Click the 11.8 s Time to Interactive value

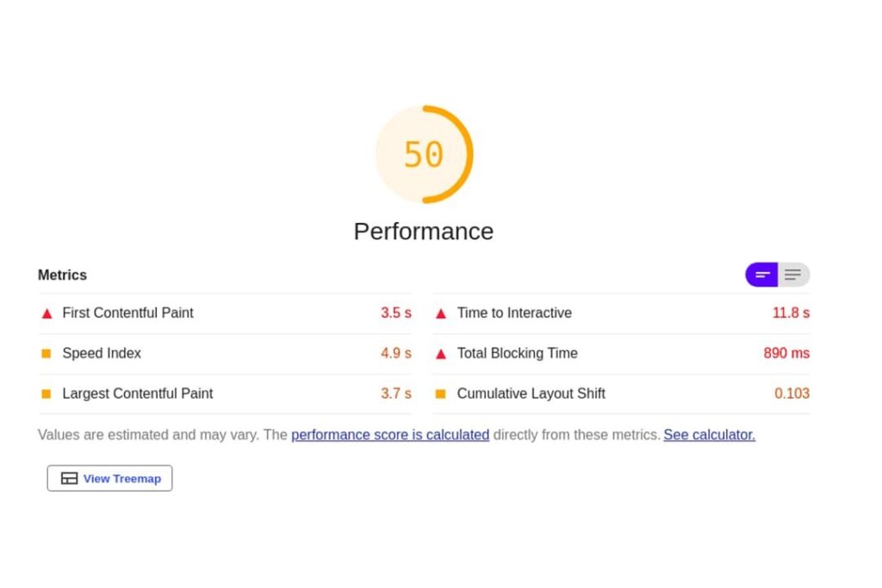pos(791,313)
